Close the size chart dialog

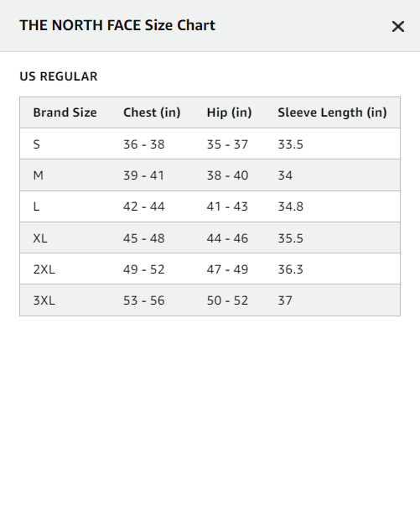click(398, 26)
